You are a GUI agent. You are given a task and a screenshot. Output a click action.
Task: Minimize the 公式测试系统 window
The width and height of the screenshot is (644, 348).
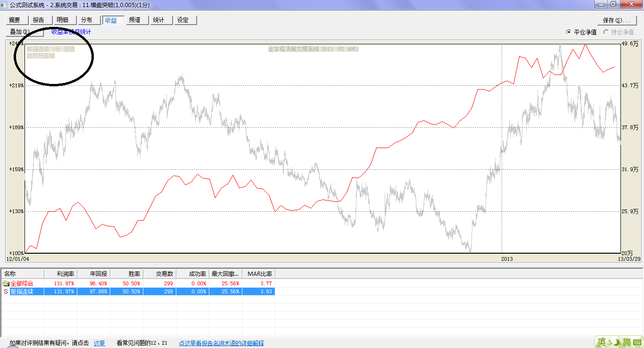(601, 4)
